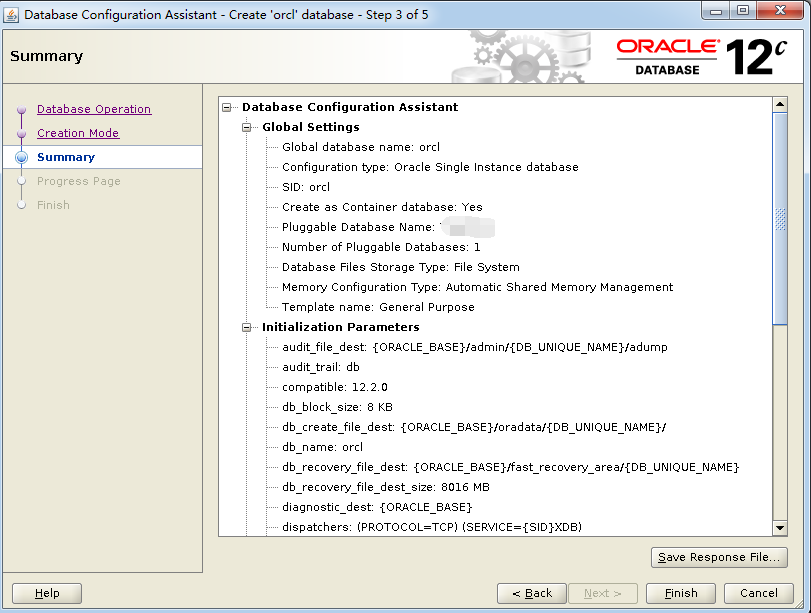Click the Initialization Parameters heading
Screen dimensions: 811x613
coord(341,327)
